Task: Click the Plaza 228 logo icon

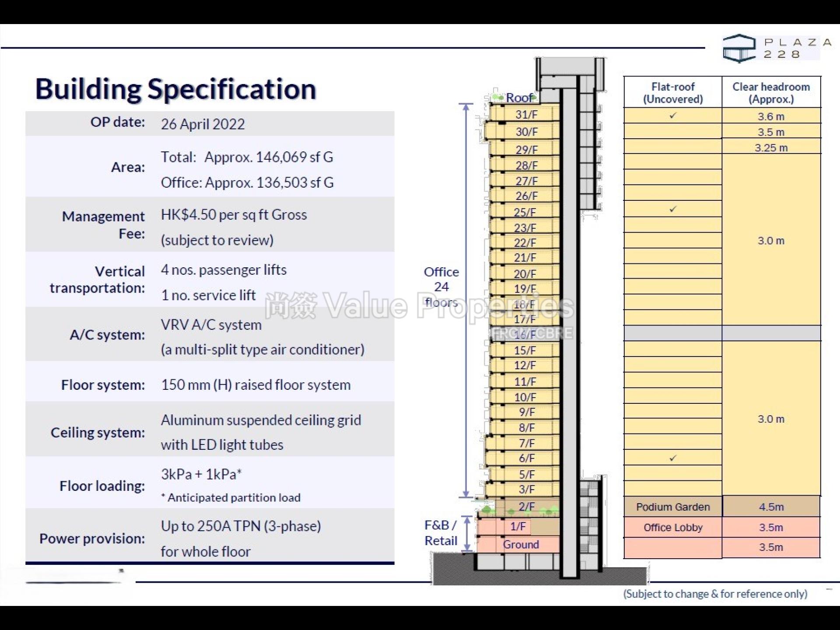Action: click(738, 49)
